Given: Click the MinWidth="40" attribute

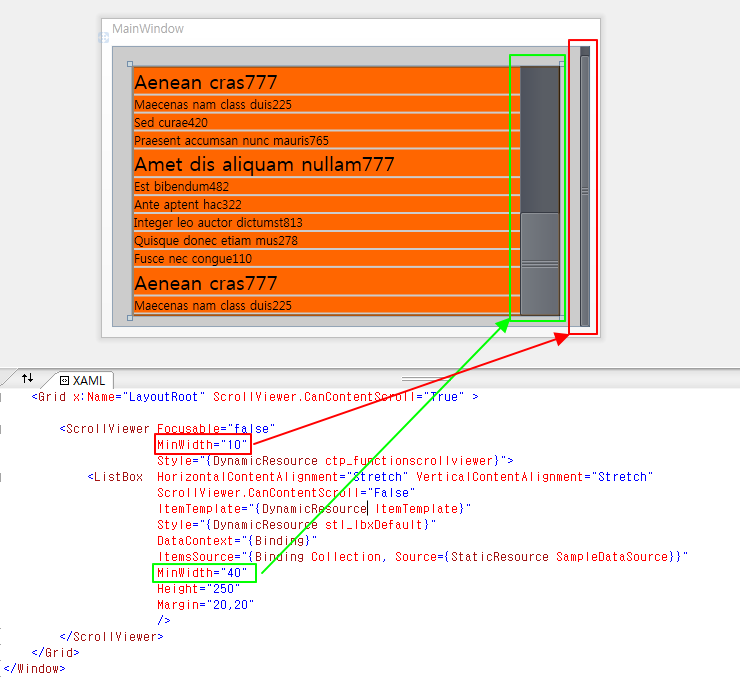Looking at the screenshot, I should pyautogui.click(x=202, y=573).
